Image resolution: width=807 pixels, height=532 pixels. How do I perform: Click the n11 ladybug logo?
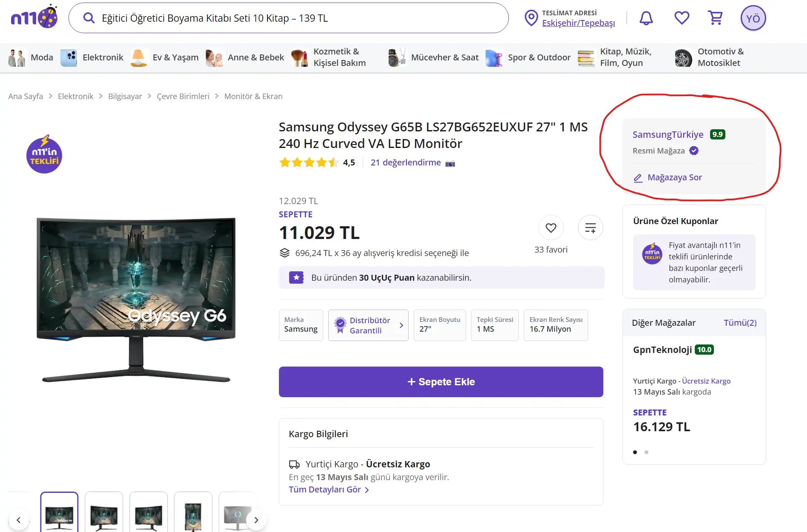(x=34, y=17)
